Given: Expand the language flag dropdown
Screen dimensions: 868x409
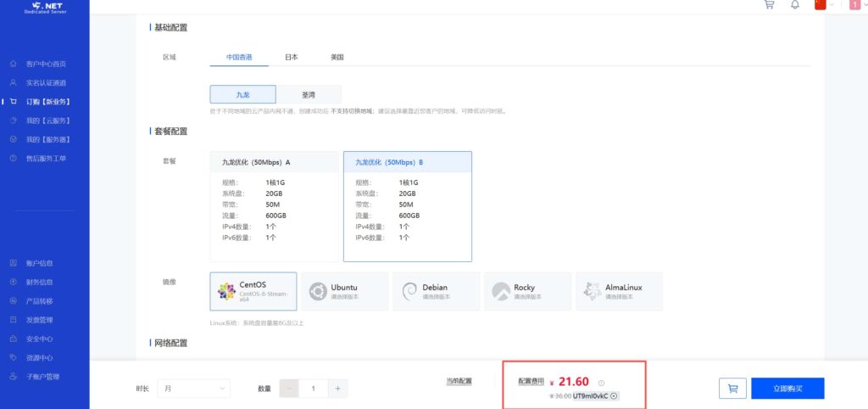Looking at the screenshot, I should pos(824,5).
